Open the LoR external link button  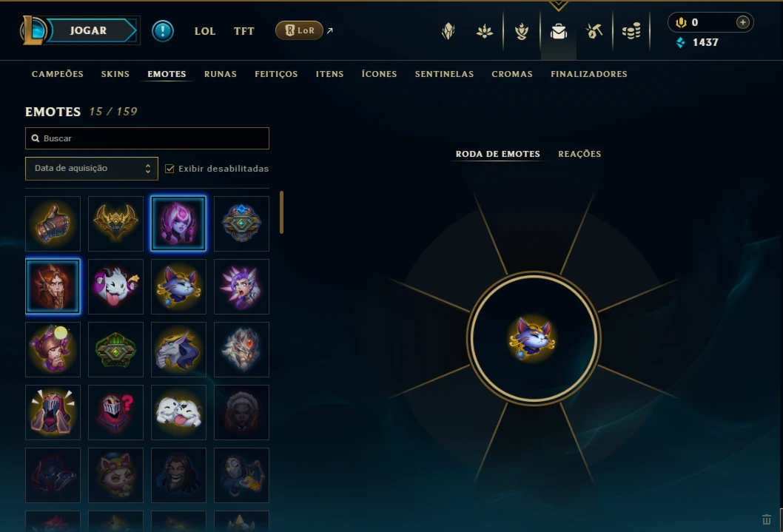tap(300, 30)
